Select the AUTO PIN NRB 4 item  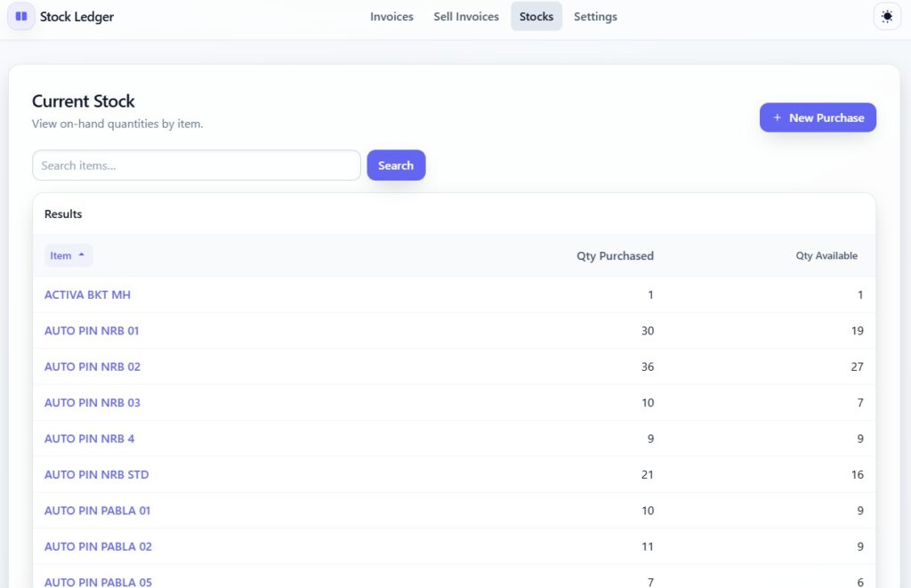point(89,439)
